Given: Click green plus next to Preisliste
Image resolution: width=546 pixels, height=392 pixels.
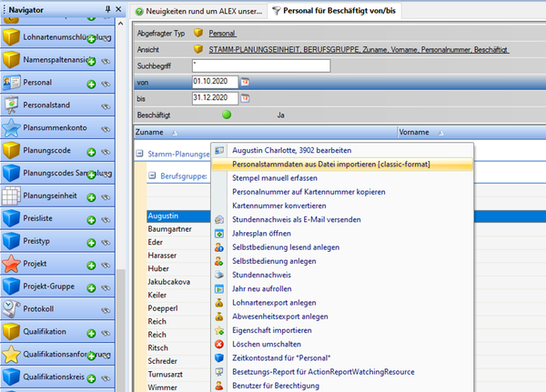Looking at the screenshot, I should pyautogui.click(x=91, y=220).
